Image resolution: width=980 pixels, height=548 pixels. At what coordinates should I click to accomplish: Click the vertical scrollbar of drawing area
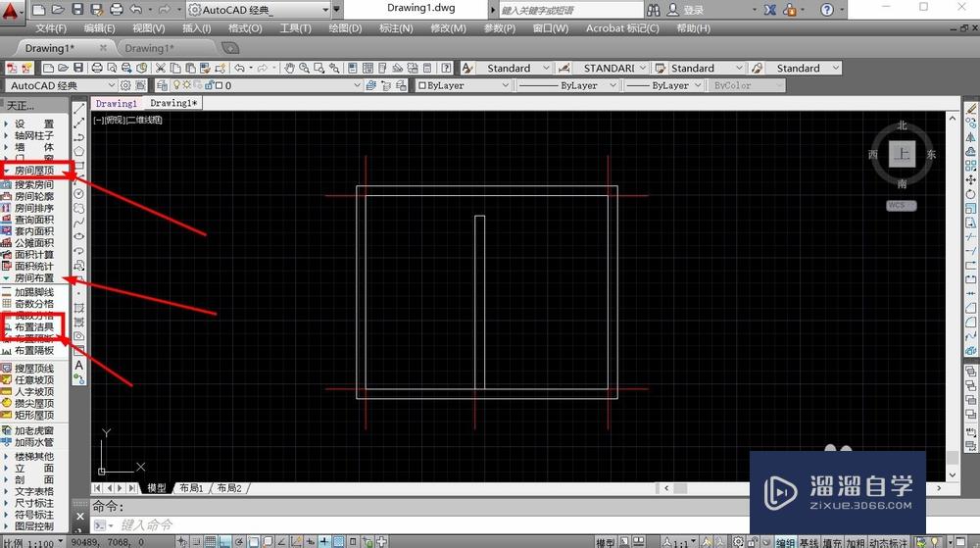(x=952, y=296)
